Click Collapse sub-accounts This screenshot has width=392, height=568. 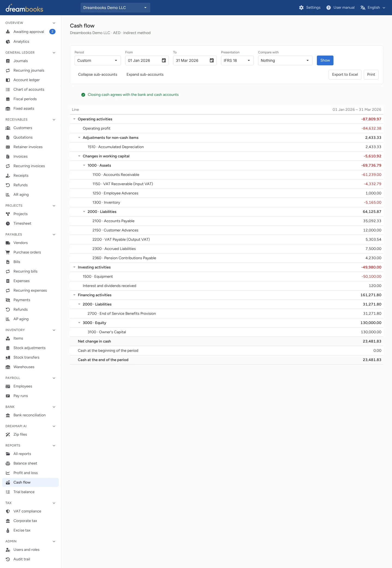click(97, 75)
